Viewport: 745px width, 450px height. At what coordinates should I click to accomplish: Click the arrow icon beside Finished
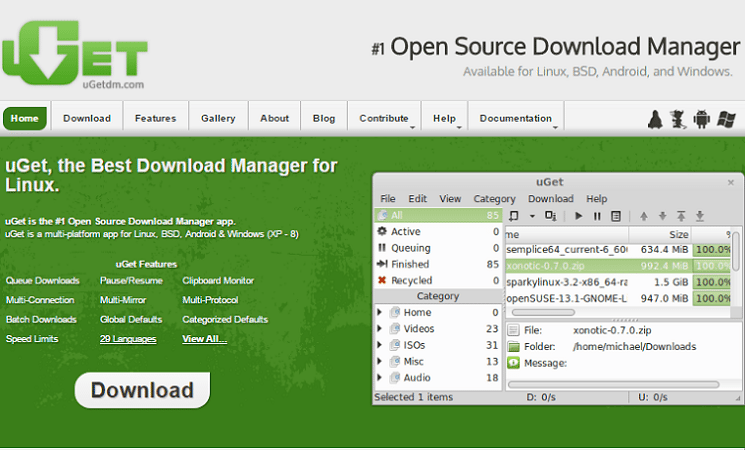(x=382, y=264)
